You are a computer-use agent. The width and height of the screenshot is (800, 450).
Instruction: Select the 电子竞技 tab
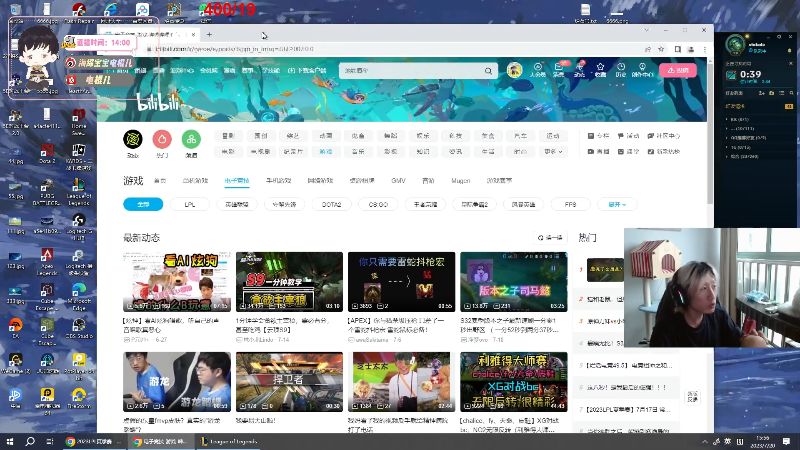click(x=237, y=181)
